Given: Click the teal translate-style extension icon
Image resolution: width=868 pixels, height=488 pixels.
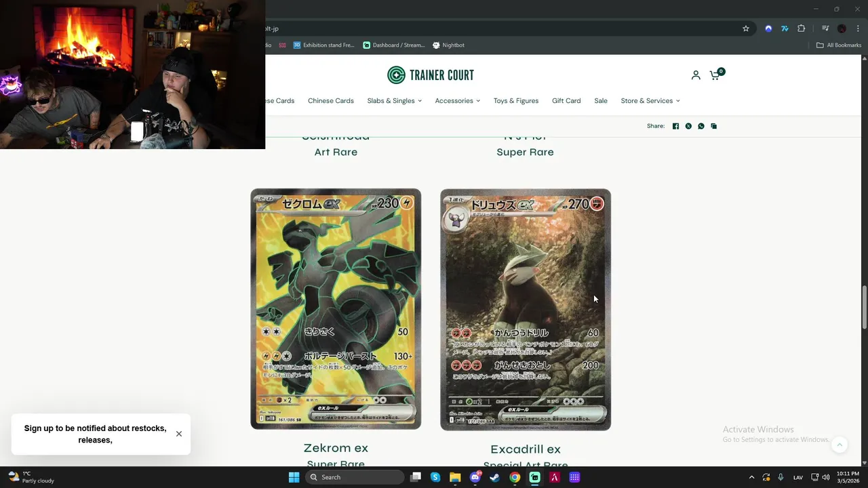Looking at the screenshot, I should coord(785,28).
